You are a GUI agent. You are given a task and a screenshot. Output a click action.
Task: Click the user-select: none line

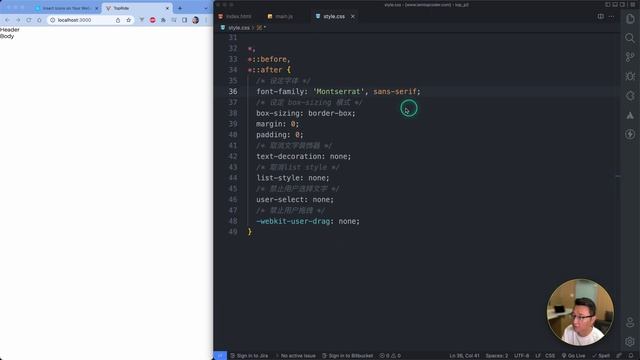[x=295, y=200]
